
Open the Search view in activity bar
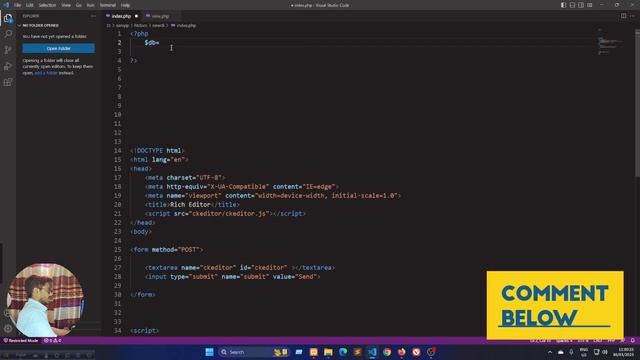point(8,34)
